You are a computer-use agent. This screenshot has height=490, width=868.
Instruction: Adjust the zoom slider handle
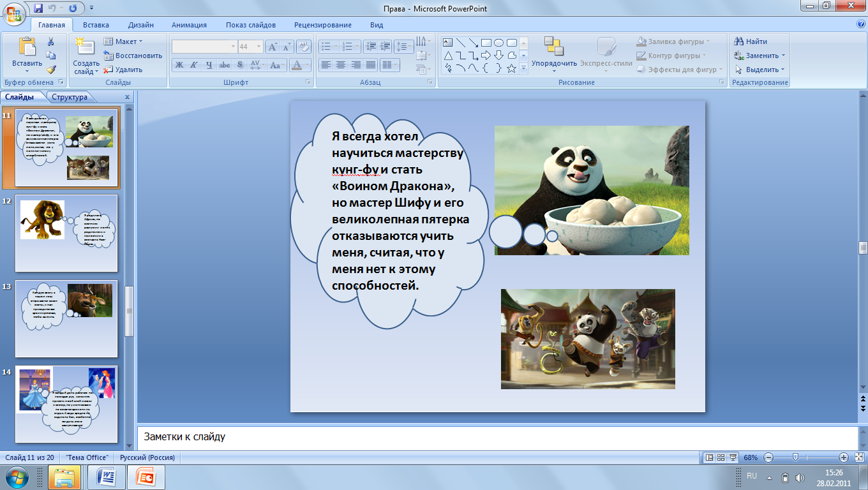coord(795,457)
